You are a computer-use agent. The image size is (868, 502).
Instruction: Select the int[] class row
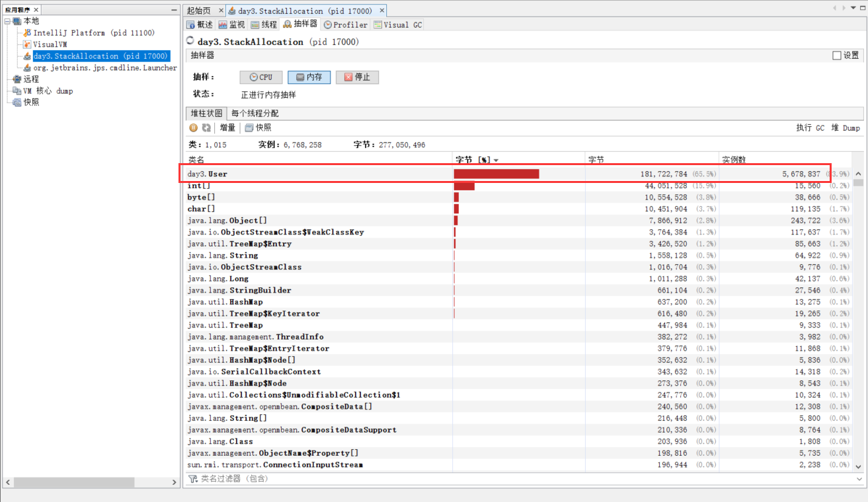coord(520,186)
